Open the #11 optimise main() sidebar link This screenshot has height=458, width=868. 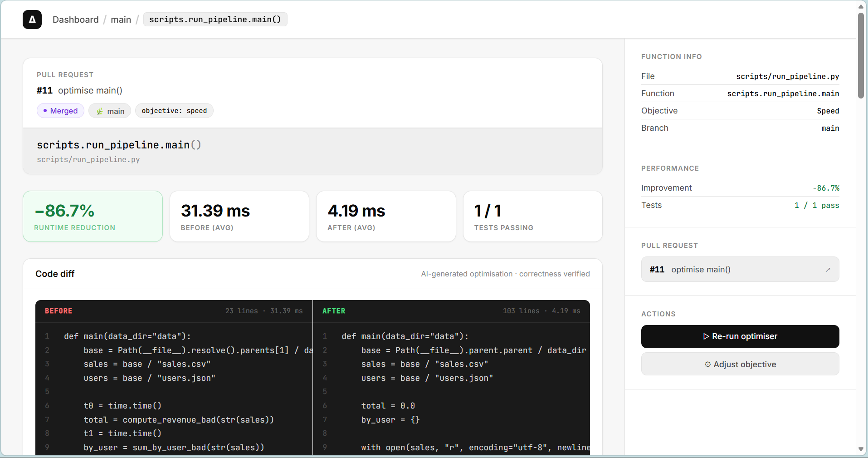(x=740, y=269)
